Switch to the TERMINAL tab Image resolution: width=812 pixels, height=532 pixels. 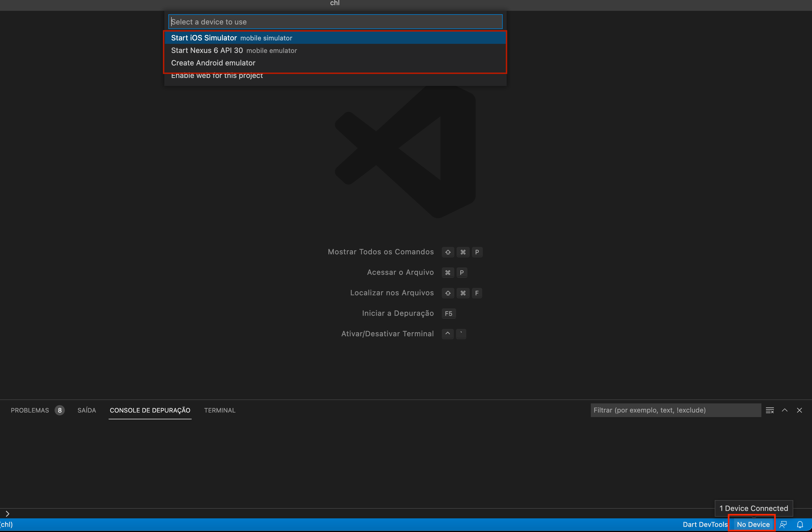pyautogui.click(x=220, y=410)
